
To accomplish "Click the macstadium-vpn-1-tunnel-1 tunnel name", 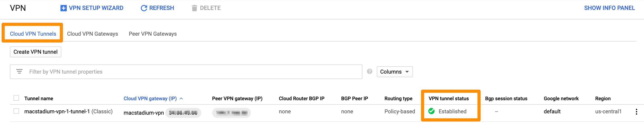I will (x=57, y=111).
